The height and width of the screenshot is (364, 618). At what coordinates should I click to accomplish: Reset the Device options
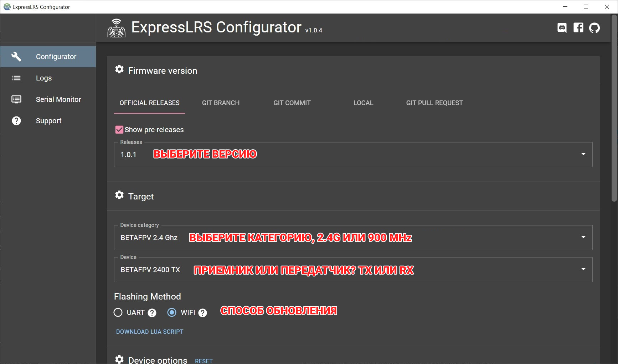tap(204, 361)
